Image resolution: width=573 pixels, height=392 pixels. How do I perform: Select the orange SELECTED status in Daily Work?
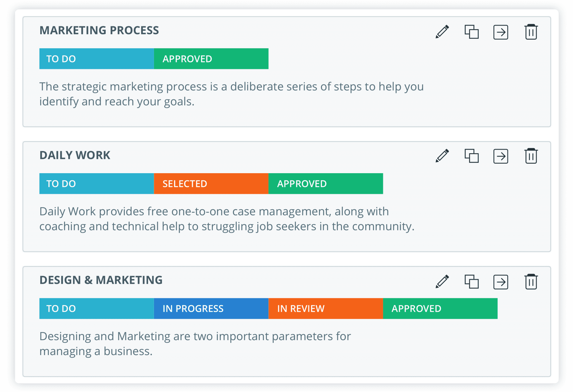[211, 184]
